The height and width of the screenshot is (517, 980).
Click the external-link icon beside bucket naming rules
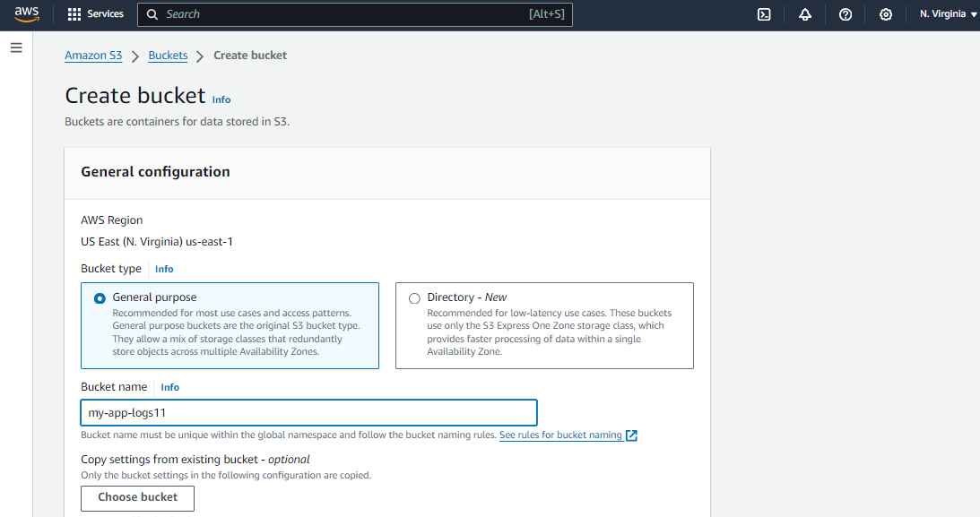[631, 435]
